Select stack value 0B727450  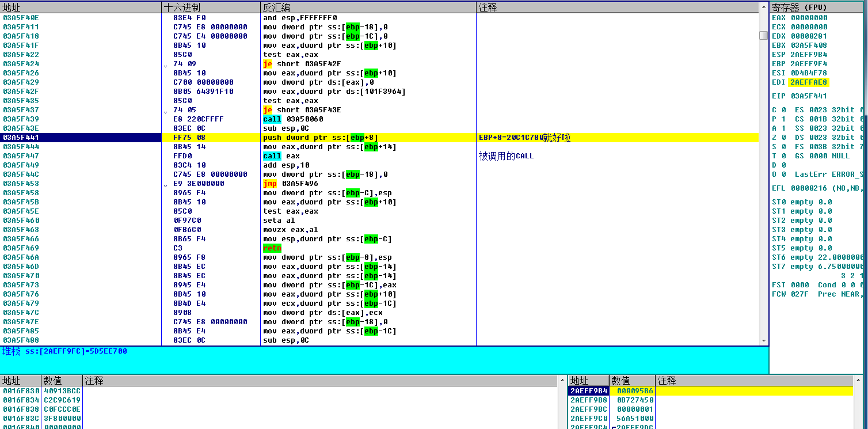pos(635,400)
